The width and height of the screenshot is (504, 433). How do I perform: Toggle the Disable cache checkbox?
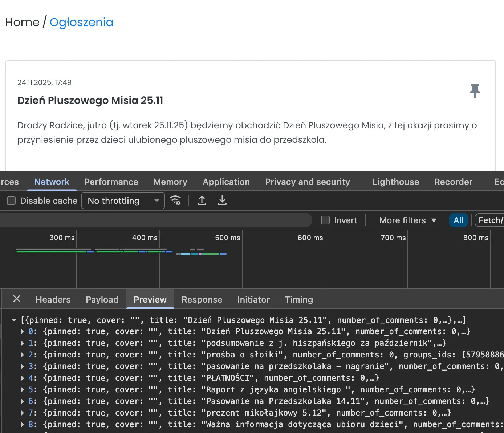point(12,201)
